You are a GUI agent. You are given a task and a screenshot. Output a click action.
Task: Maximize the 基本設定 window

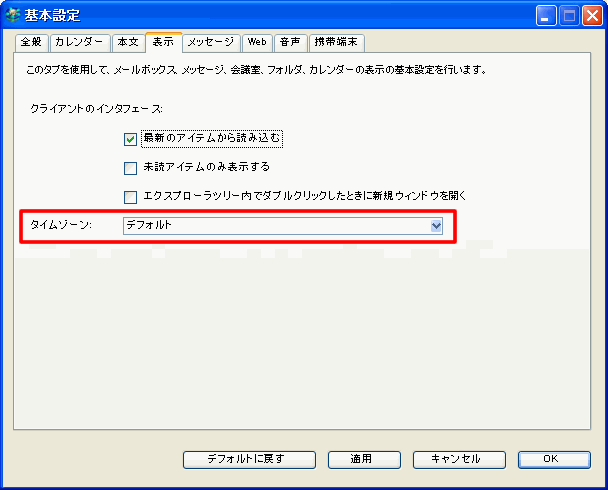pyautogui.click(x=569, y=15)
